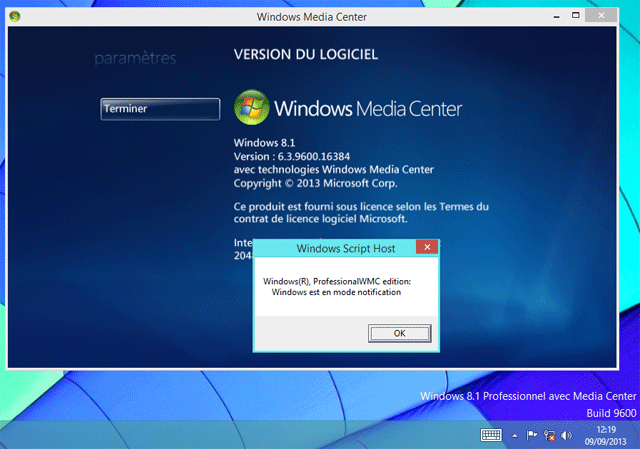
Task: Click the "Windows(R), ProfessionalWMC edition:" text
Action: (337, 281)
